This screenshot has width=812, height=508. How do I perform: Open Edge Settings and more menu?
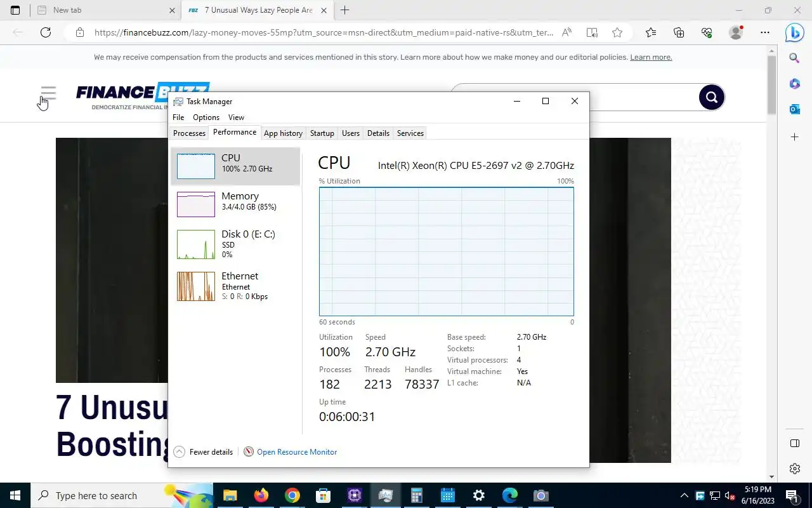tap(765, 32)
